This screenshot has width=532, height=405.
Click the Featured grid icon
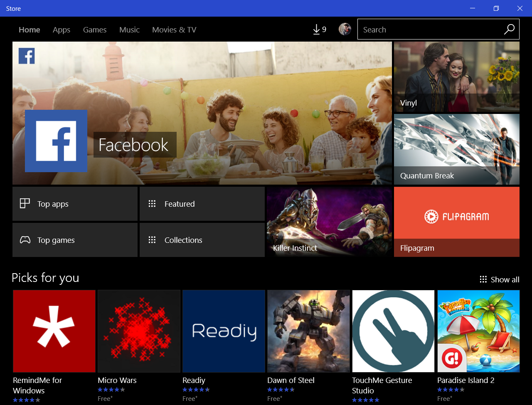pyautogui.click(x=152, y=204)
